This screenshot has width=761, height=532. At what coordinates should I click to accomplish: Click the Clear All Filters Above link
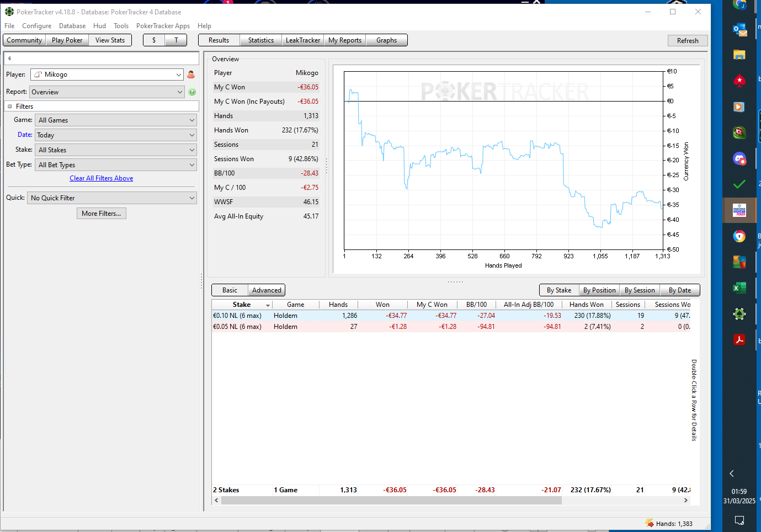click(102, 178)
